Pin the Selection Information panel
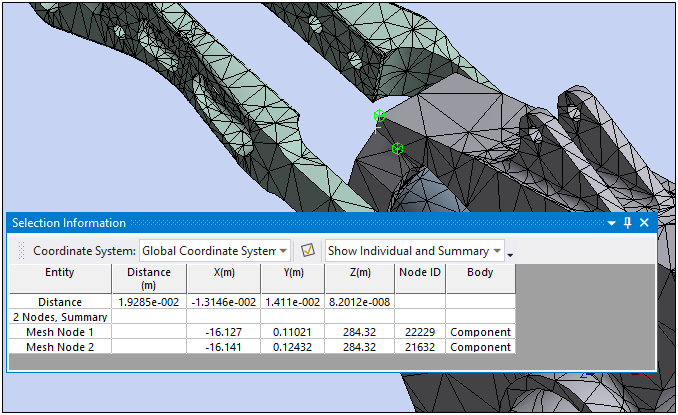Image resolution: width=678 pixels, height=415 pixels. (628, 223)
